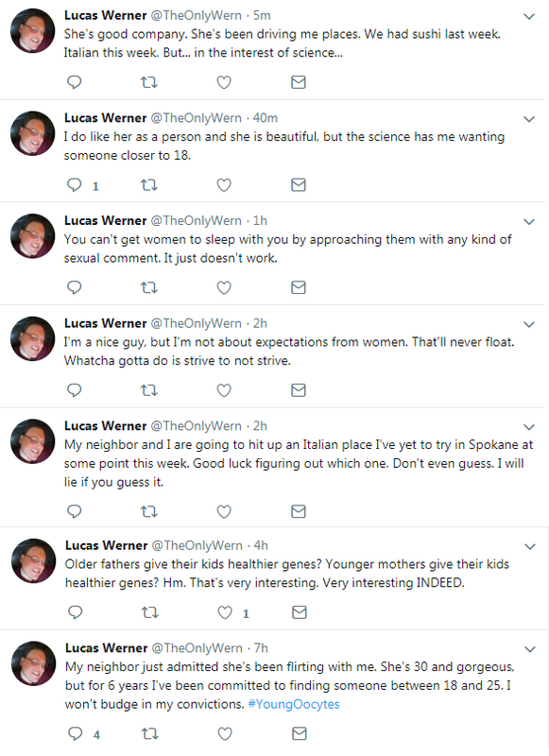The image size is (549, 756).
Task: Open the 4h timestamp permalink
Action: (261, 545)
